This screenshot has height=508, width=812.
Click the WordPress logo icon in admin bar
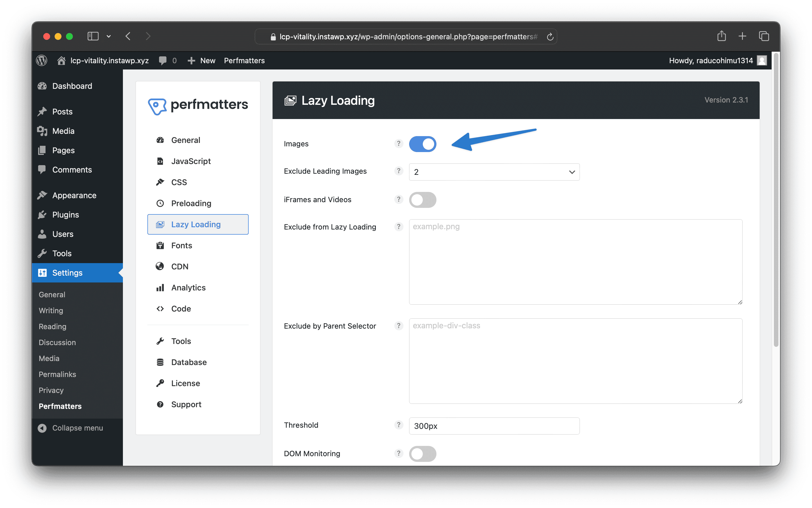(42, 60)
